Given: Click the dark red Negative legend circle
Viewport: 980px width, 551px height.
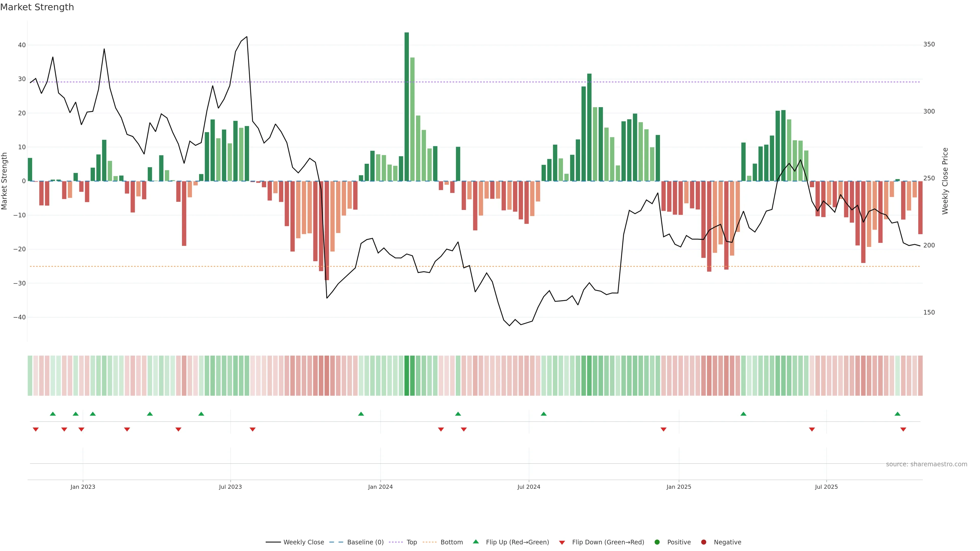Looking at the screenshot, I should point(703,542).
